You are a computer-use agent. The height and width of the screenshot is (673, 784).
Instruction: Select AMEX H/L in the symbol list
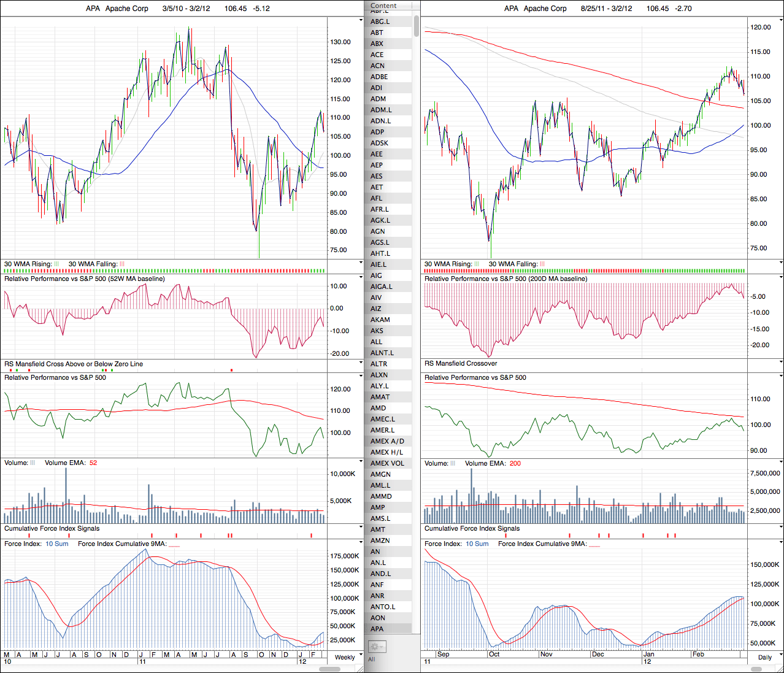point(388,452)
